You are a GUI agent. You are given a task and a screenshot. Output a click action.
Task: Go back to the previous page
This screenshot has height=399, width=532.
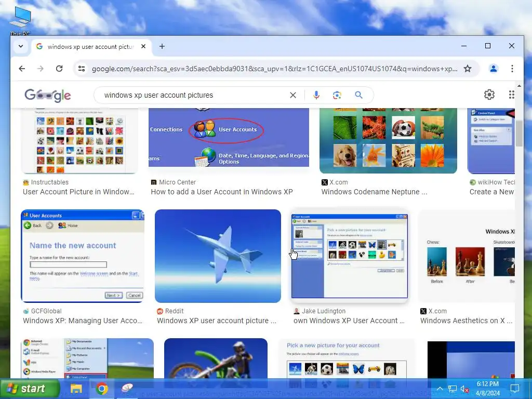22,69
